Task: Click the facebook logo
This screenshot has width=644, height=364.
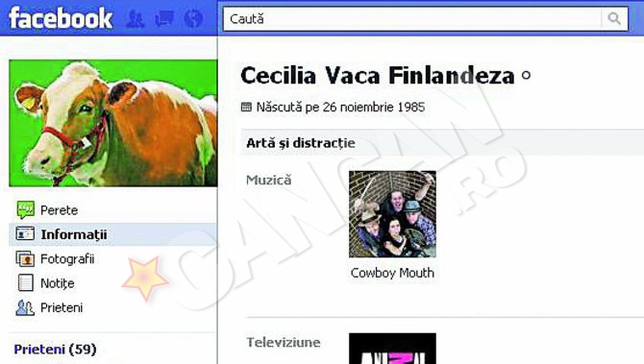Action: coord(60,19)
